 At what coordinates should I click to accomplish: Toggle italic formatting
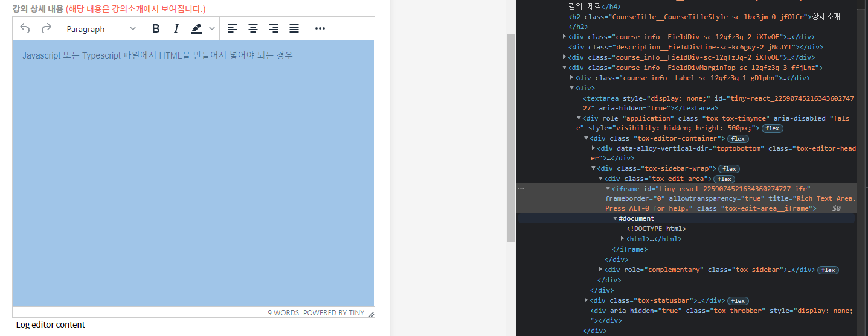tap(176, 28)
